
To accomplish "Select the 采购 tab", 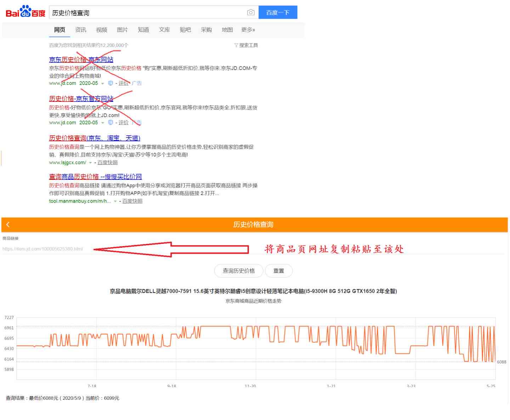I will pyautogui.click(x=206, y=30).
